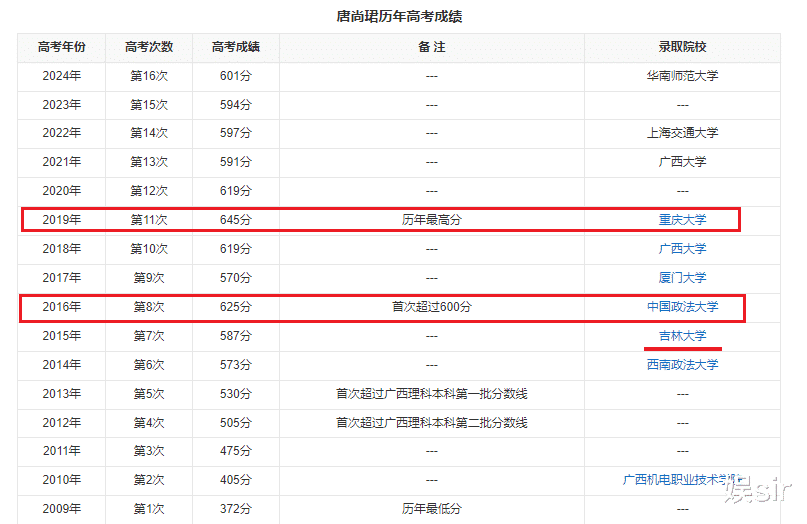The image size is (807, 524).
Task: Select the 2021年 cell
Action: 62,162
